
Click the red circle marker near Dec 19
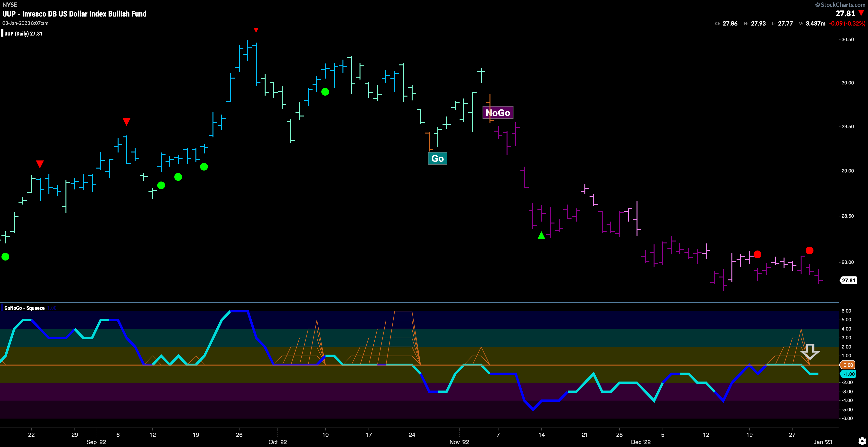click(757, 254)
